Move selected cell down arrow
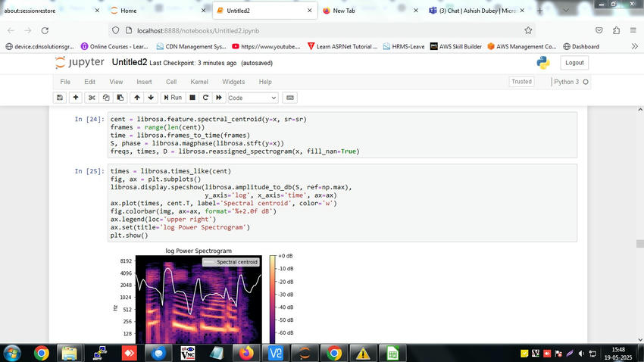The height and width of the screenshot is (362, 644). click(152, 98)
